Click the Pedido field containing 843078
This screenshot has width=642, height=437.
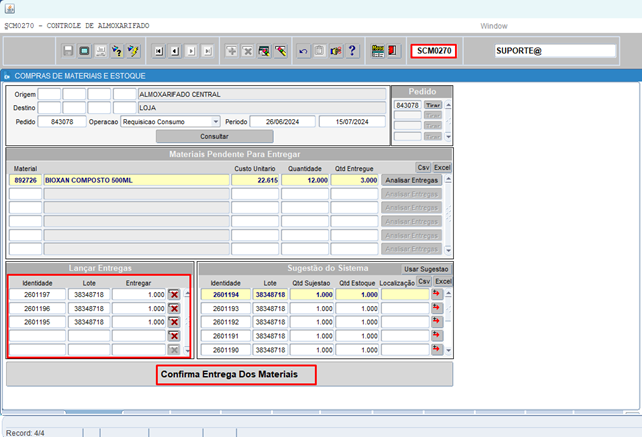click(x=62, y=122)
